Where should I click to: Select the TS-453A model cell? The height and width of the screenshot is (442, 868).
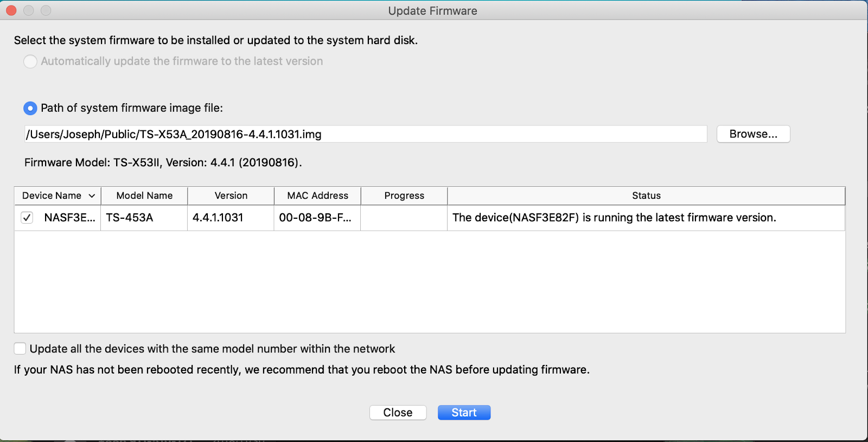(x=144, y=218)
